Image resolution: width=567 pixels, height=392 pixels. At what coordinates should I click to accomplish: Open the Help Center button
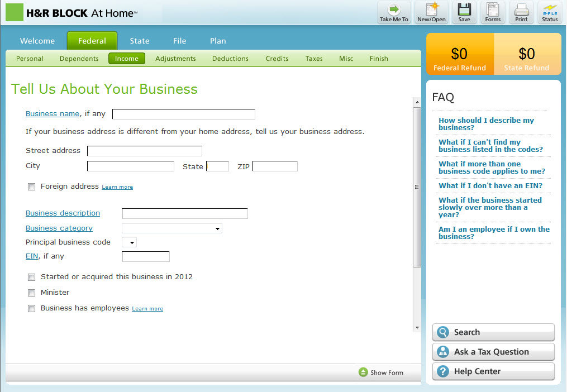(493, 371)
